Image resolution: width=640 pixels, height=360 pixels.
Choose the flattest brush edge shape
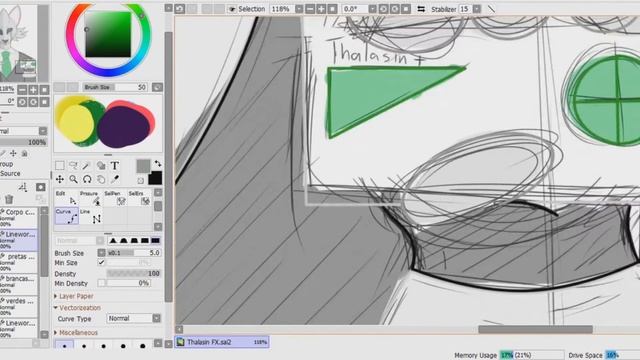[x=156, y=240]
